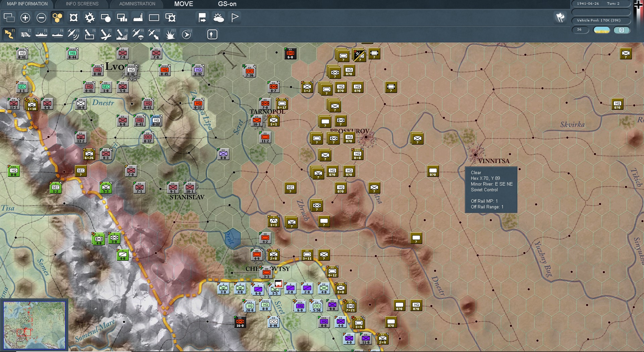Toggle the unit counter frame icon
Viewport: 644px width, 352px height.
pos(73,17)
